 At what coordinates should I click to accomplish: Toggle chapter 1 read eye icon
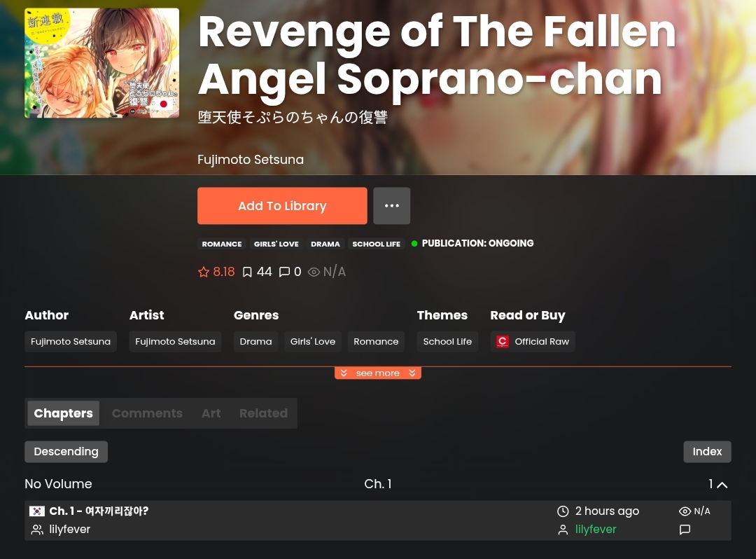point(685,511)
